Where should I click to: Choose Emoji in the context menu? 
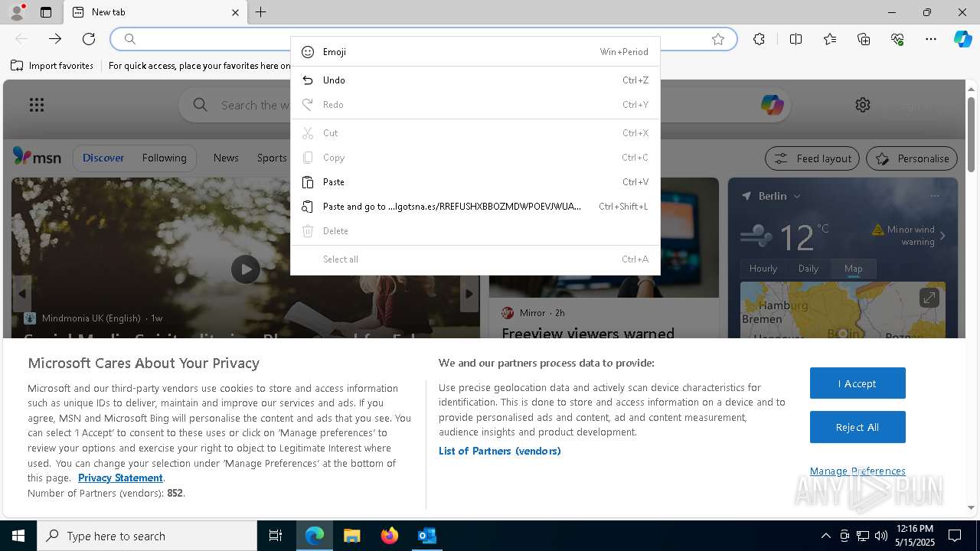pos(475,52)
